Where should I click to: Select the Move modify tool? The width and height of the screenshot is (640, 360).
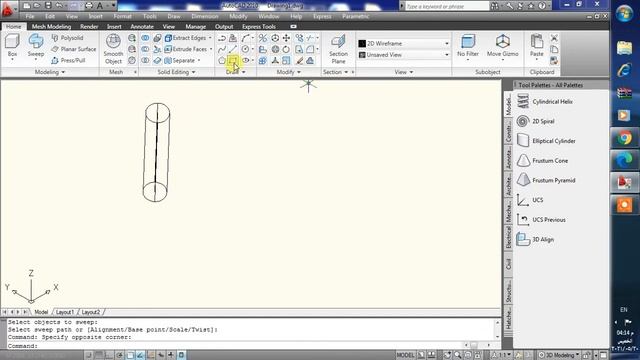pyautogui.click(x=286, y=38)
